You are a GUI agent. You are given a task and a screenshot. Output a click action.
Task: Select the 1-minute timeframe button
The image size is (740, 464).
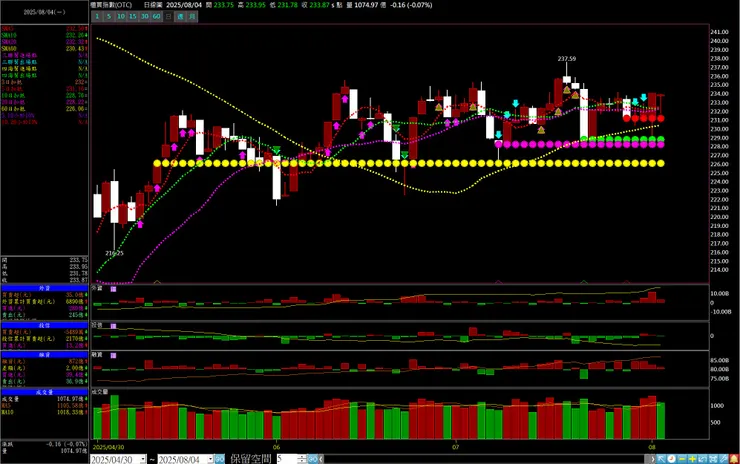(x=97, y=17)
